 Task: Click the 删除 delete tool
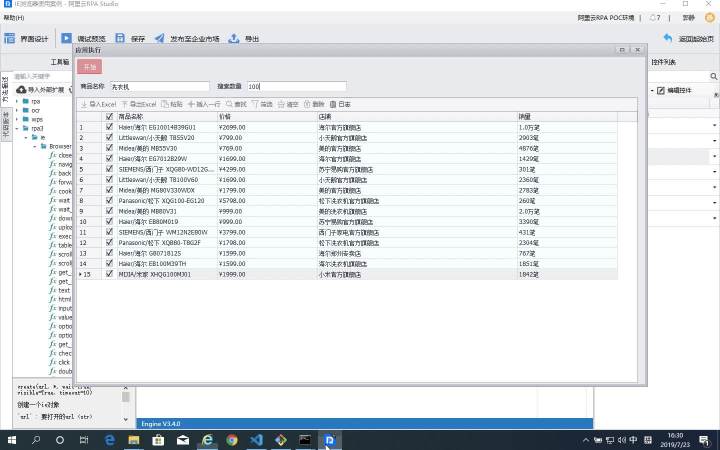tap(314, 104)
